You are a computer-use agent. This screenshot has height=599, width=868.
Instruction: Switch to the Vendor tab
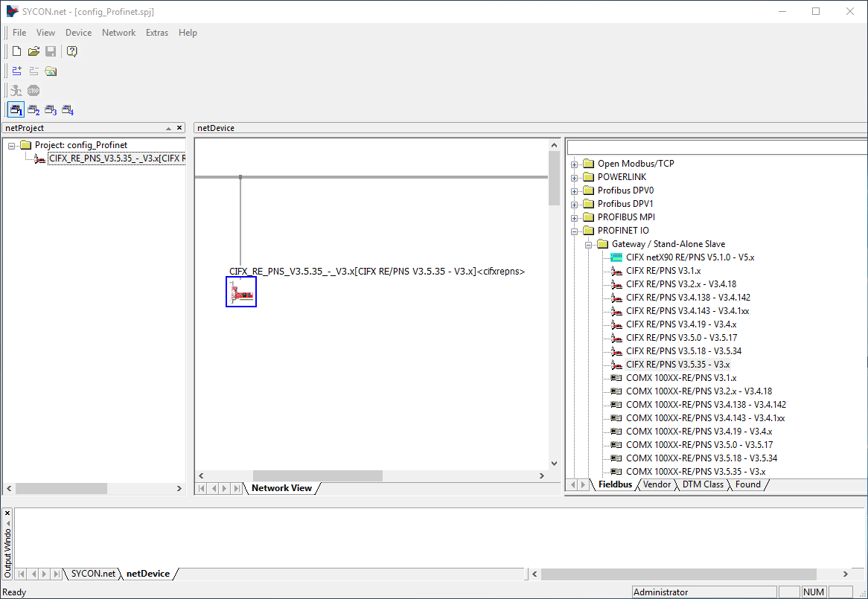(657, 484)
